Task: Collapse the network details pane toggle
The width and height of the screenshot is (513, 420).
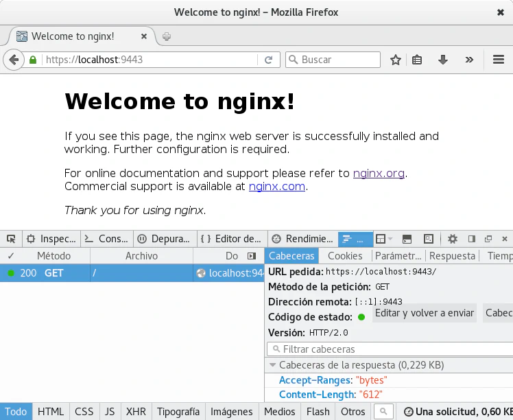Action: [251, 256]
